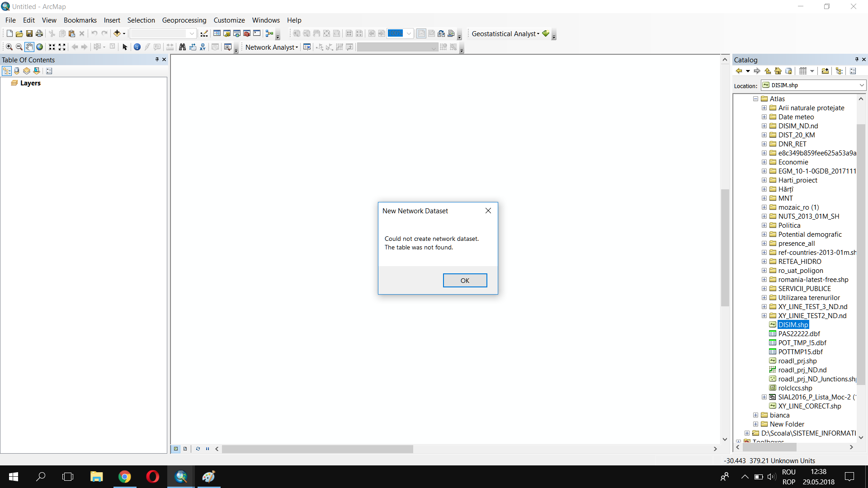Open the Network Analyst dropdown
This screenshot has height=488, width=868.
pos(272,47)
